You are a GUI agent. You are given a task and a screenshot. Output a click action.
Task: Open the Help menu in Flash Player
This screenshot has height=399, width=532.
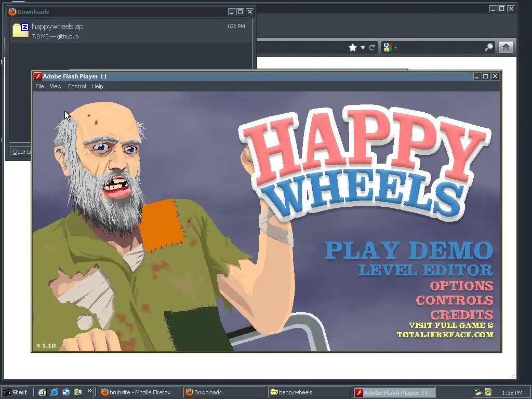pos(97,86)
